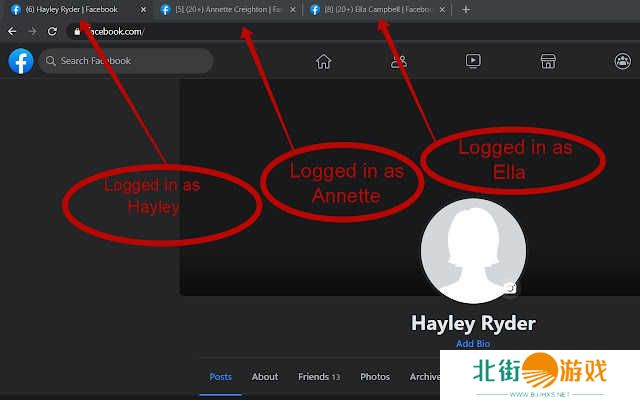Click the camera icon on profile picture
Image resolution: width=640 pixels, height=400 pixels.
tap(511, 287)
